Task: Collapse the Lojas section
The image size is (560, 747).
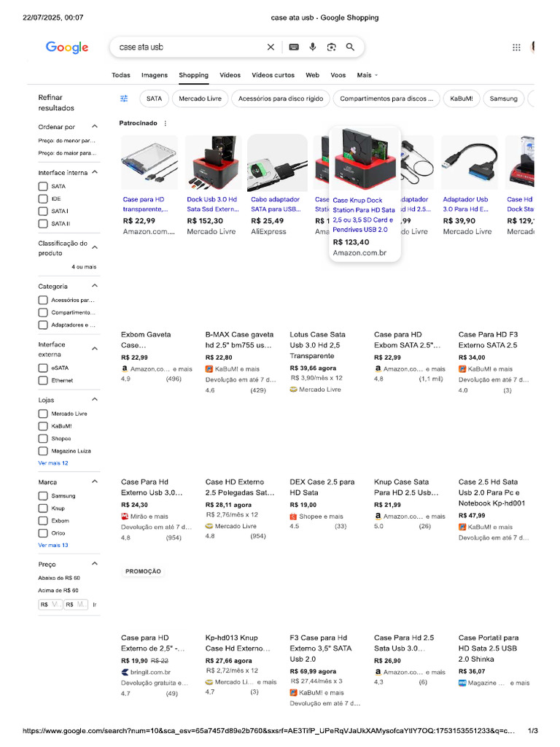Action: (95, 399)
